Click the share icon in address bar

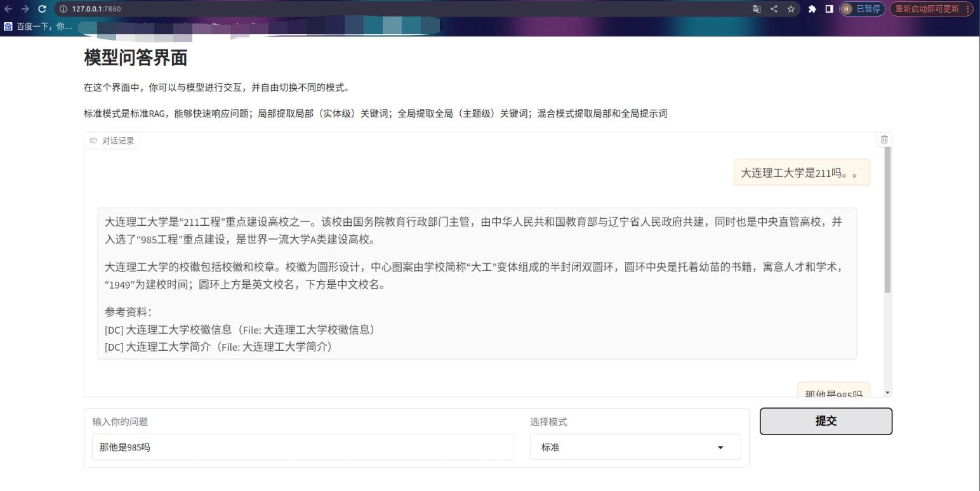774,9
